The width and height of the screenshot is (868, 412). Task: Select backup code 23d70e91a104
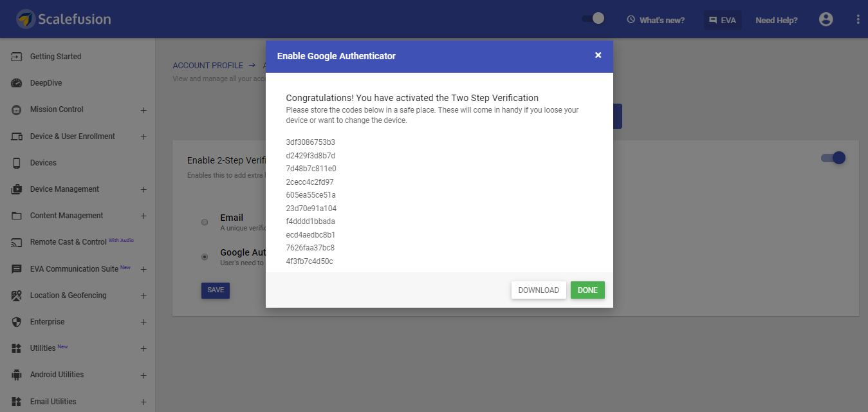pos(311,209)
